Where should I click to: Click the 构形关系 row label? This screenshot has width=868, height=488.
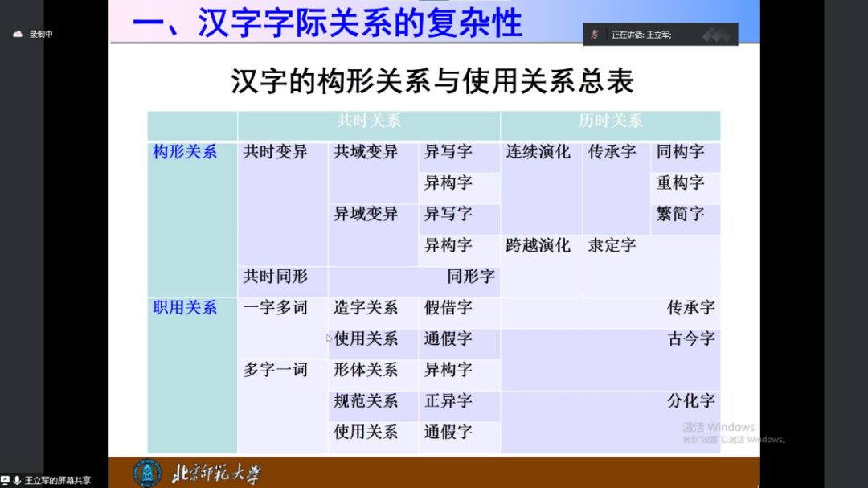click(x=185, y=152)
